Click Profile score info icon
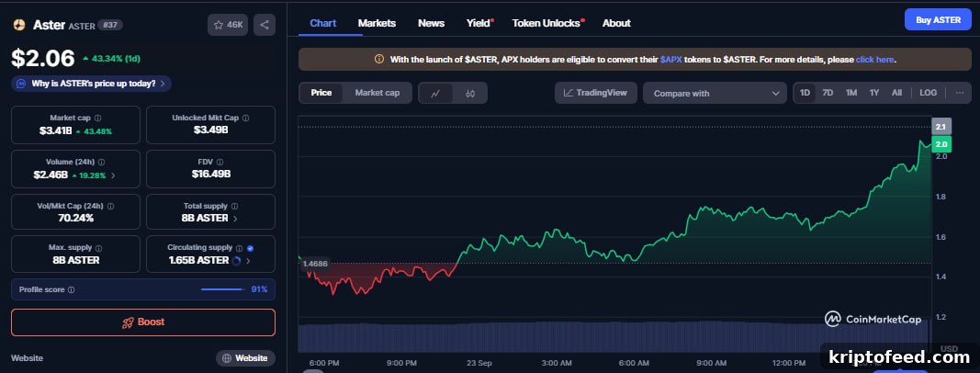 72,290
